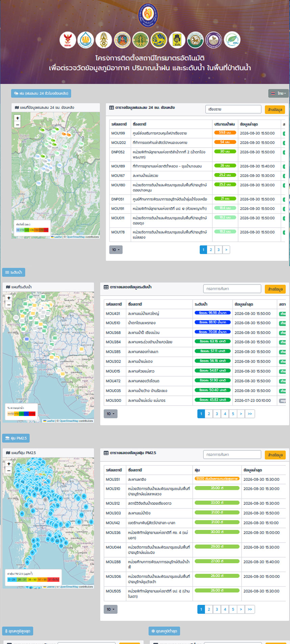Click the blue and yellow lion emblem logo

click(x=159, y=40)
